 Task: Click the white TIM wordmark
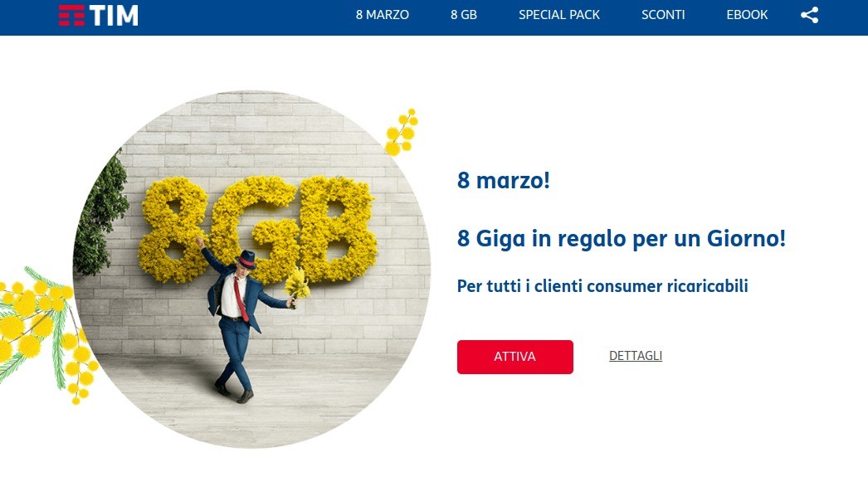[x=114, y=15]
